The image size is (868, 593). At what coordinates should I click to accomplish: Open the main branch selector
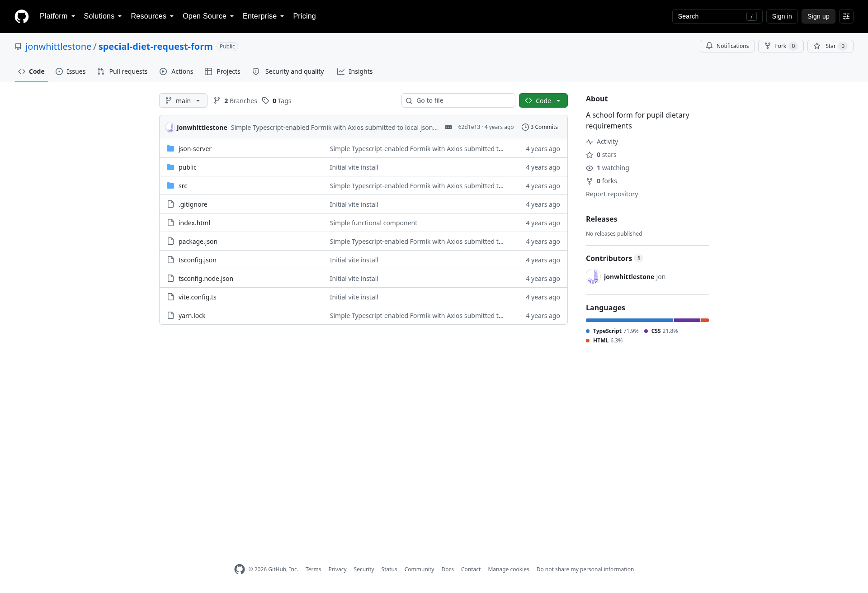click(183, 101)
